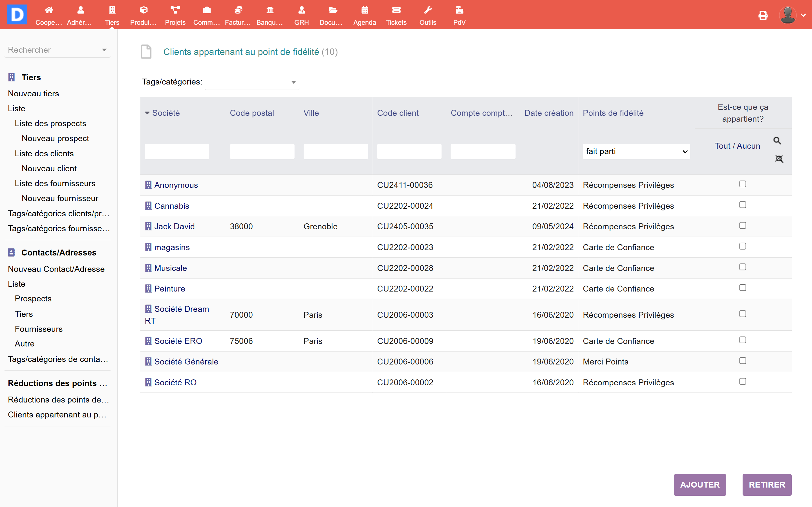Click the search magnifier icon in filter row

777,141
